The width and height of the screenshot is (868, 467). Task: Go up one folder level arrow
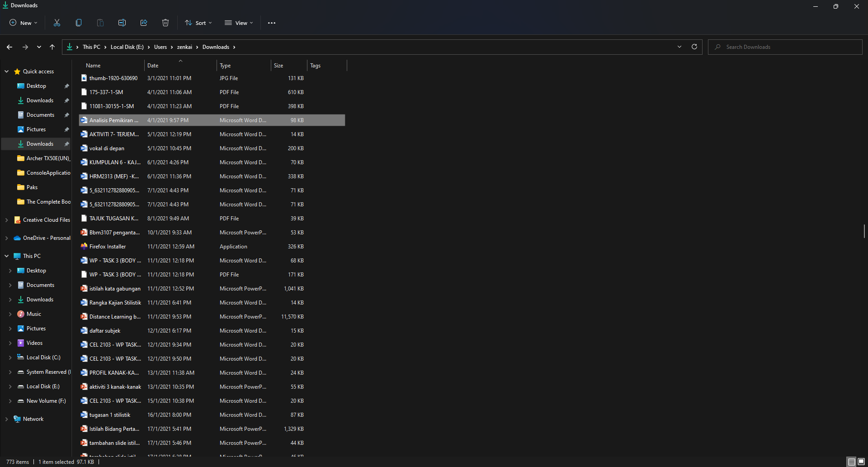tap(52, 47)
